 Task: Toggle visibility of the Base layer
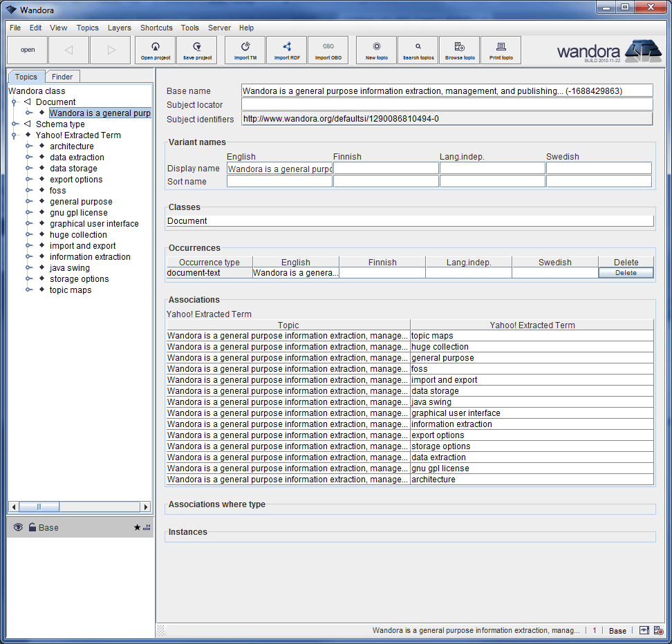18,527
